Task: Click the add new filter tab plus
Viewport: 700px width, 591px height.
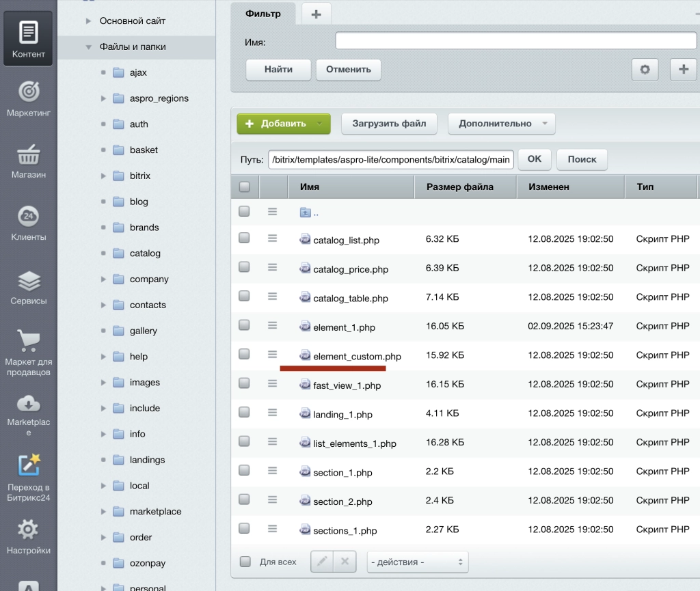Action: [x=316, y=14]
